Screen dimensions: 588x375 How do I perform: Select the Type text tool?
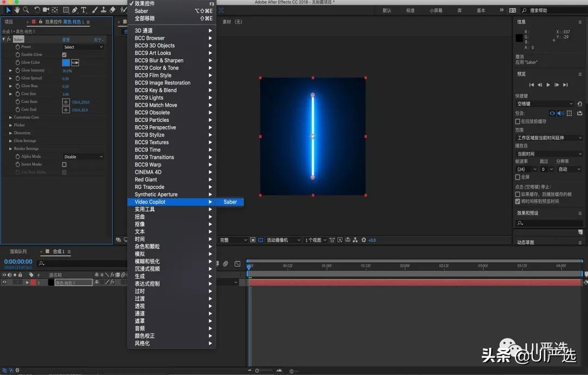pyautogui.click(x=83, y=10)
